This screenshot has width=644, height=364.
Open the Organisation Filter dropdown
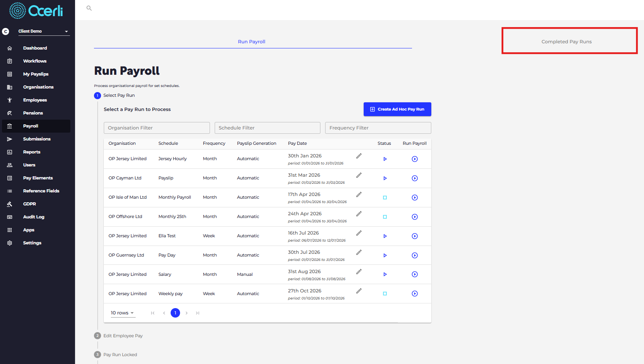click(157, 128)
